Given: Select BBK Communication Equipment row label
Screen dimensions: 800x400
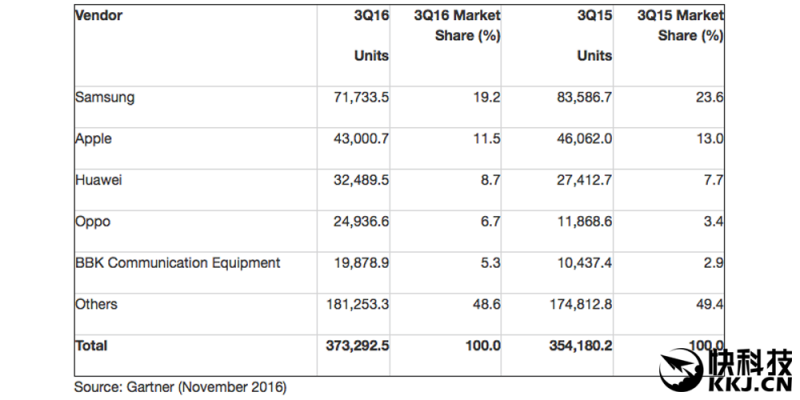Looking at the screenshot, I should click(x=178, y=263).
